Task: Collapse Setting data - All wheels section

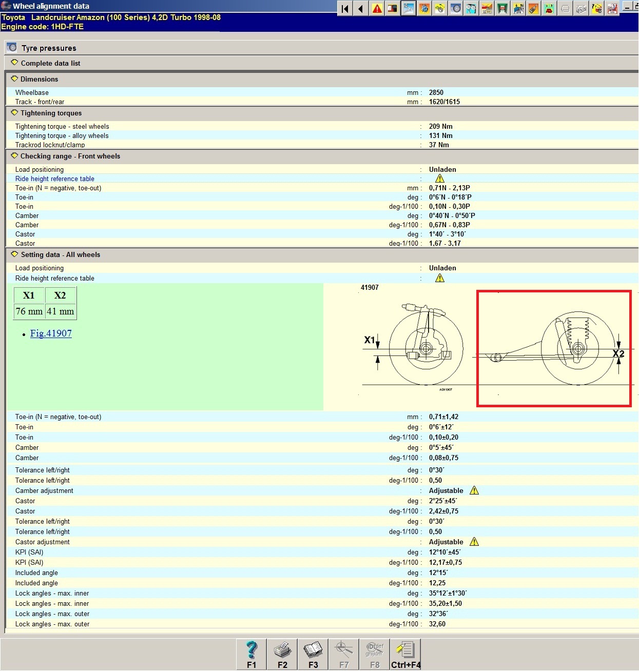Action: click(x=14, y=254)
